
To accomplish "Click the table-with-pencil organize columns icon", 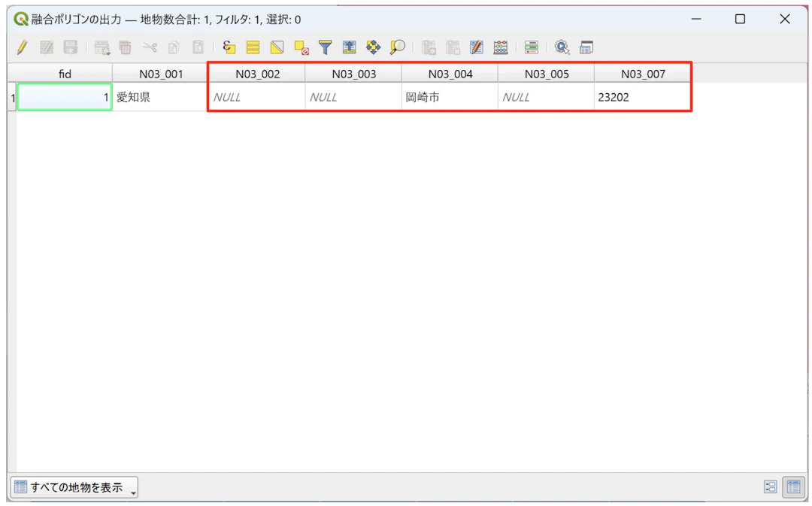I will pos(477,47).
